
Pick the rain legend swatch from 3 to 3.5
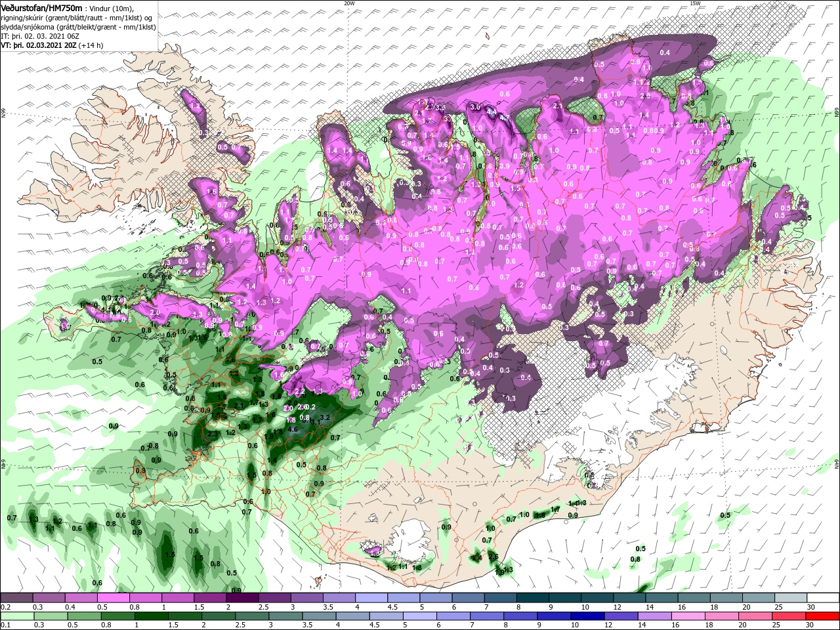(285, 616)
